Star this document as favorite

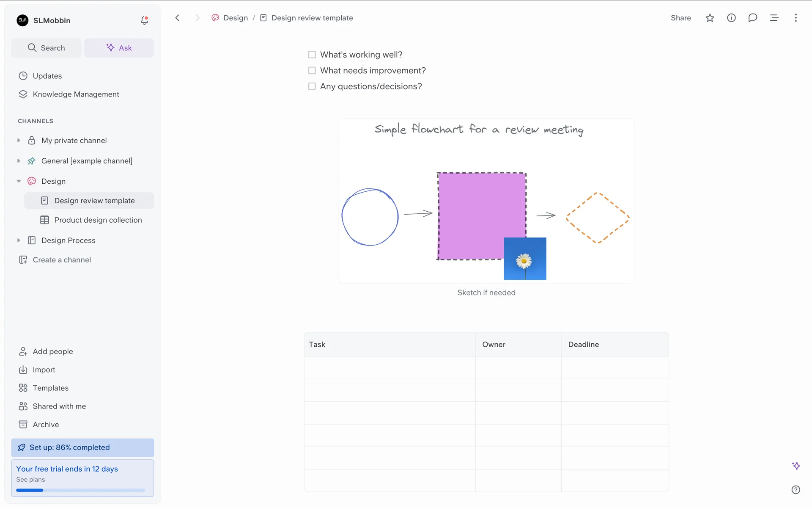(x=710, y=18)
